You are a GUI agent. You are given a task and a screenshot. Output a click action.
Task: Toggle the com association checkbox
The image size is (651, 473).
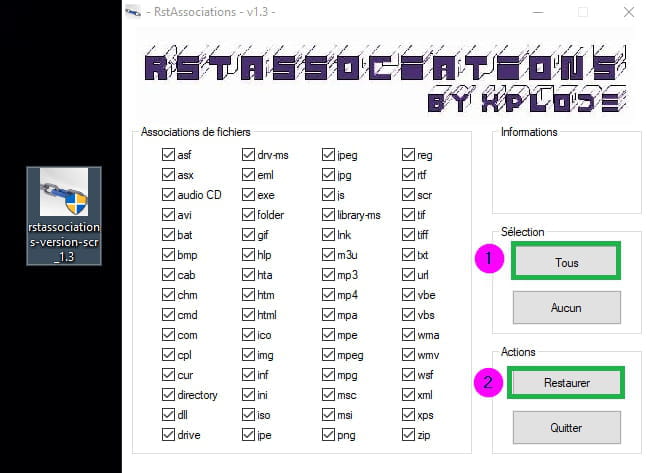coord(168,335)
